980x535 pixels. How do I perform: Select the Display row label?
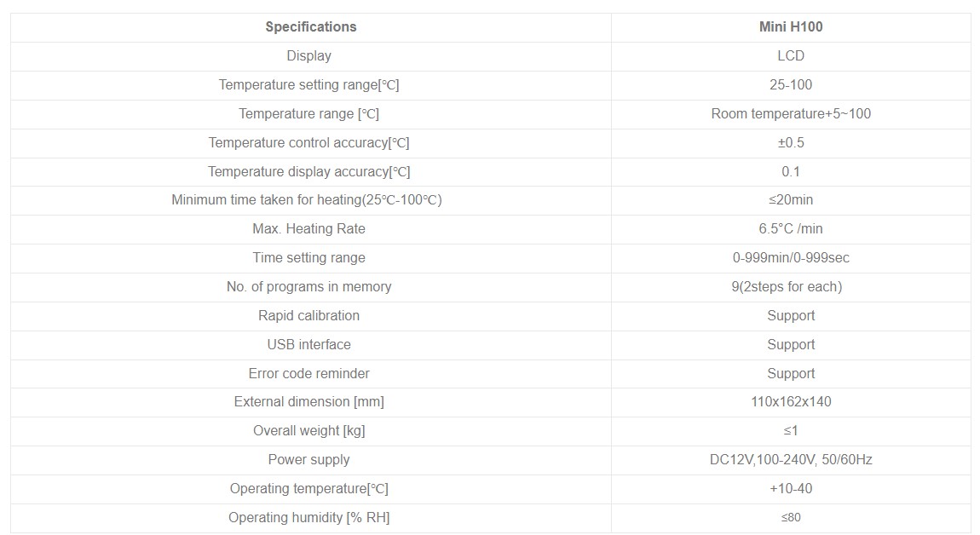[x=308, y=55]
